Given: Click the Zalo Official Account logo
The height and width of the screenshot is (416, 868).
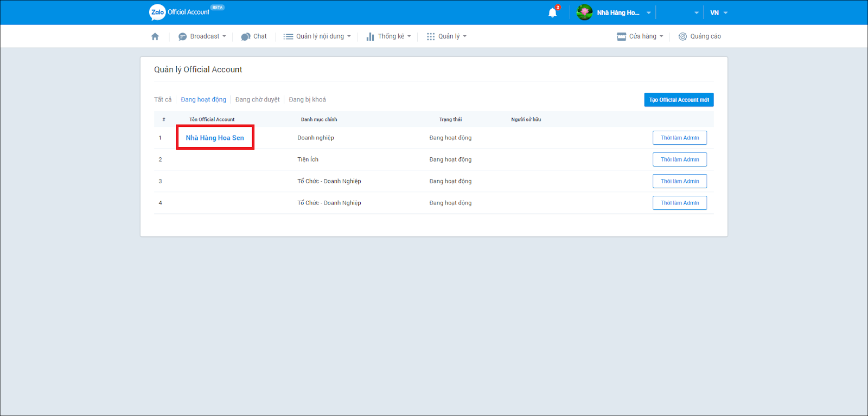Looking at the screenshot, I should click(180, 12).
